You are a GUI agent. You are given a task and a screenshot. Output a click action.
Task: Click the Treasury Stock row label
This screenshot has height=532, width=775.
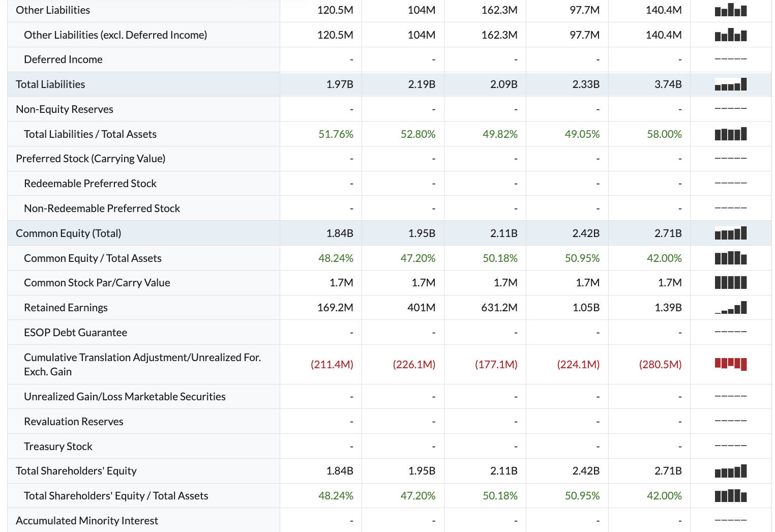tap(58, 447)
